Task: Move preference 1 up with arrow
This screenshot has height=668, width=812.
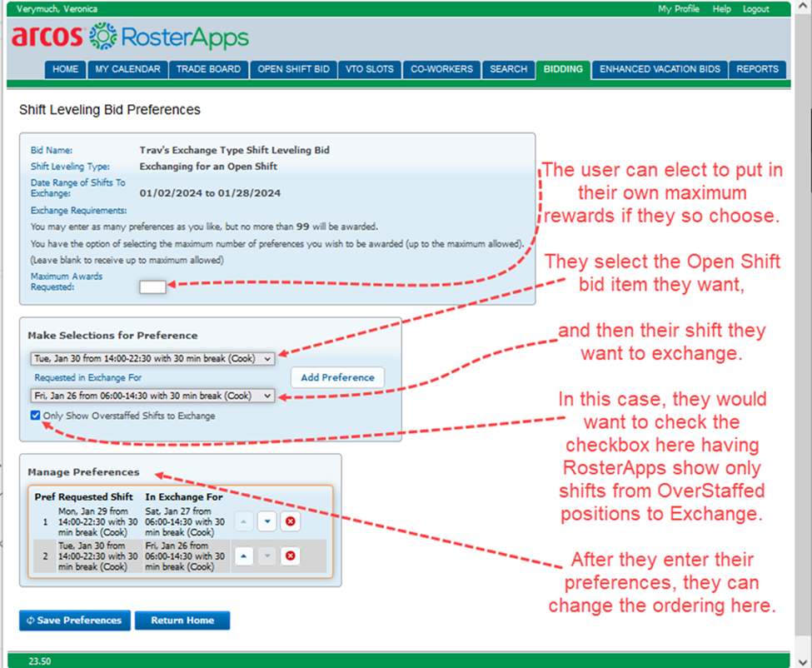Action: tap(243, 521)
